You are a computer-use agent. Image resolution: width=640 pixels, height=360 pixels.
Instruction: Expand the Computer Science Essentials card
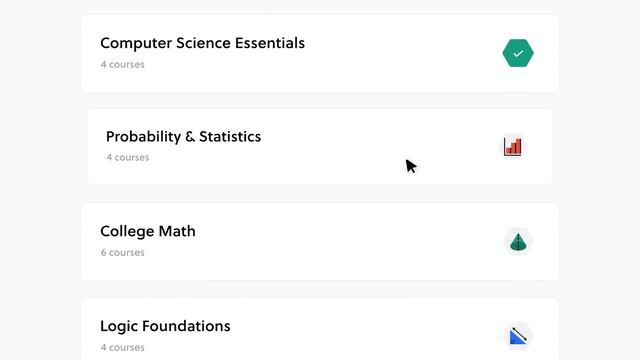tap(320, 53)
